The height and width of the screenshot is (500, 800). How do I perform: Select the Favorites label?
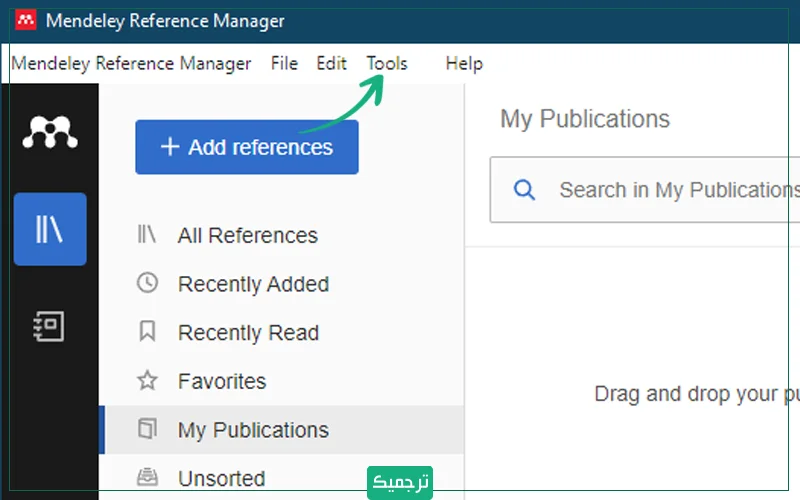[x=222, y=381]
